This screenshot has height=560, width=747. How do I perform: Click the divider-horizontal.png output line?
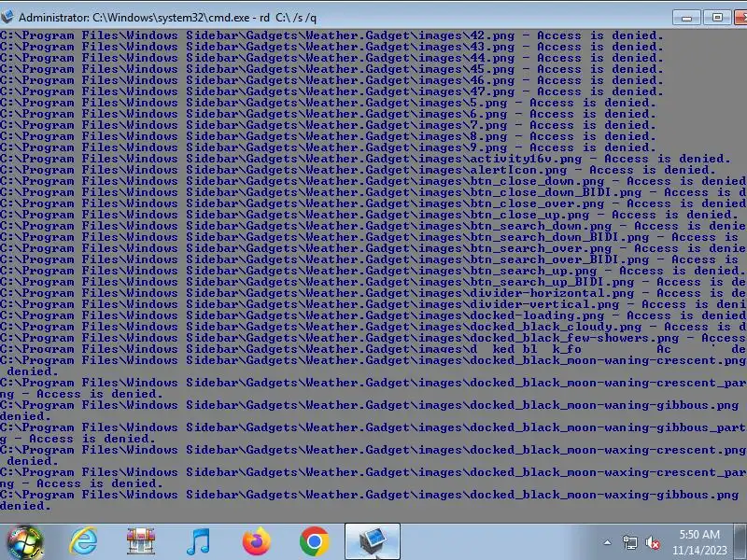pyautogui.click(x=373, y=293)
